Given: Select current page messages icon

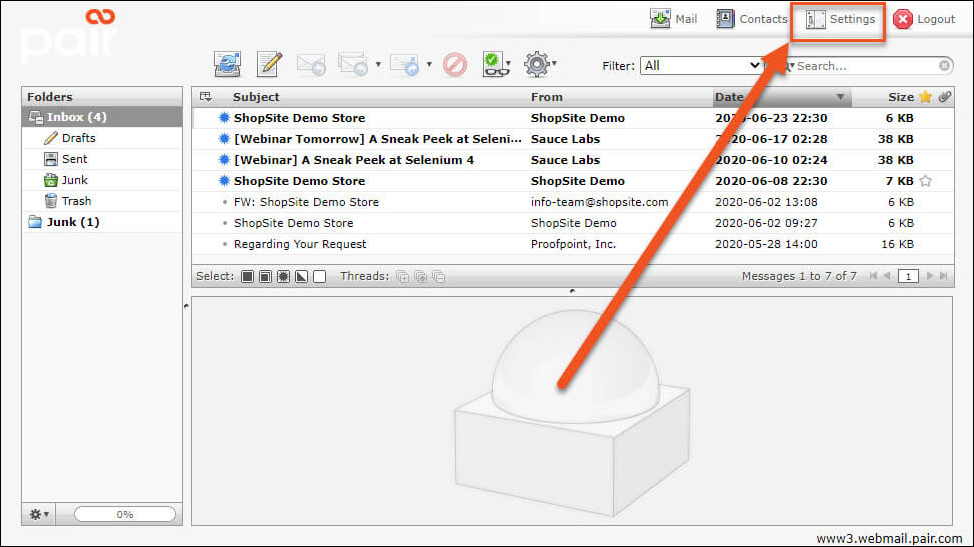Looking at the screenshot, I should 265,276.
